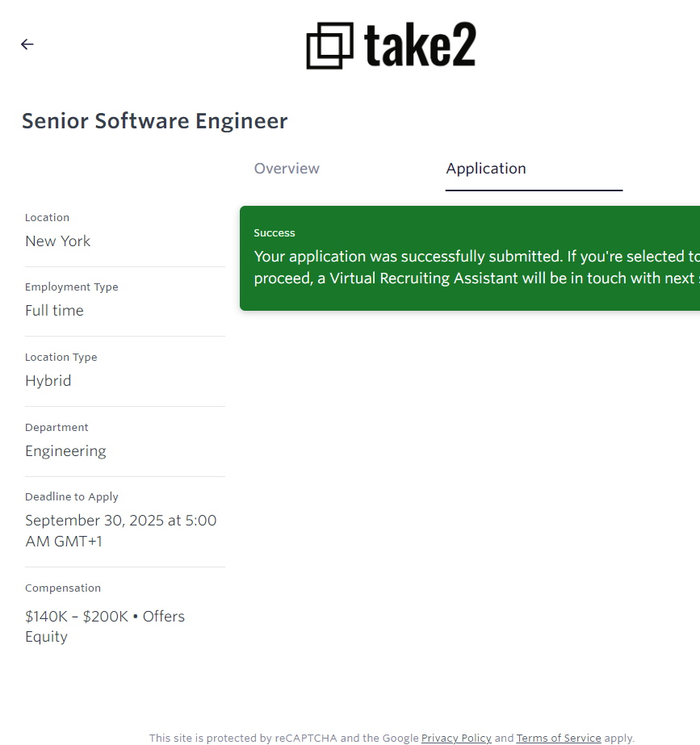
Task: Click the Department label
Action: [57, 428]
